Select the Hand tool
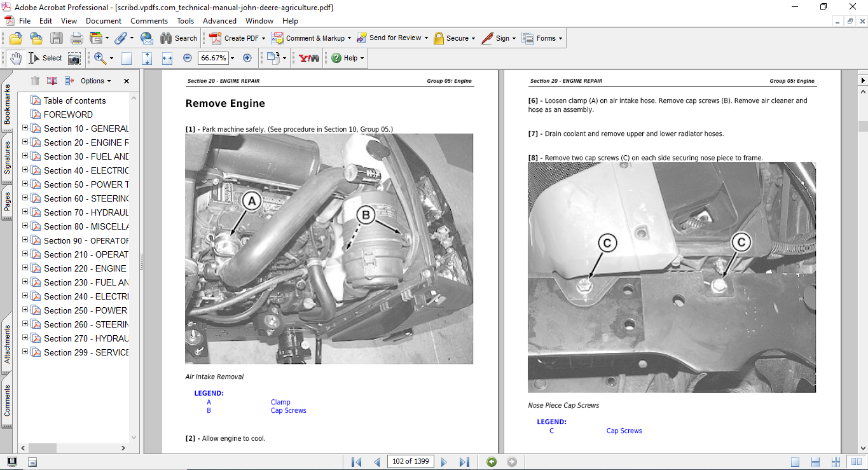The image size is (868, 470). 15,58
